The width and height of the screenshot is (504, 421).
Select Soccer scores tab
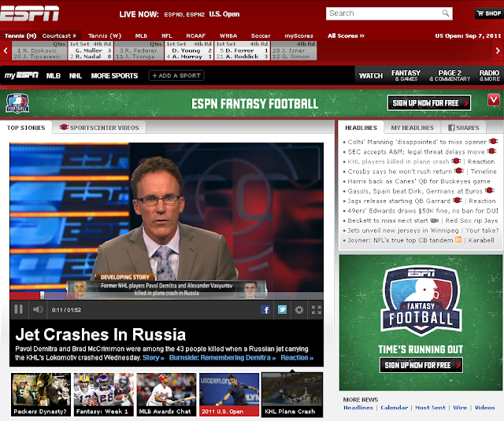(x=261, y=35)
